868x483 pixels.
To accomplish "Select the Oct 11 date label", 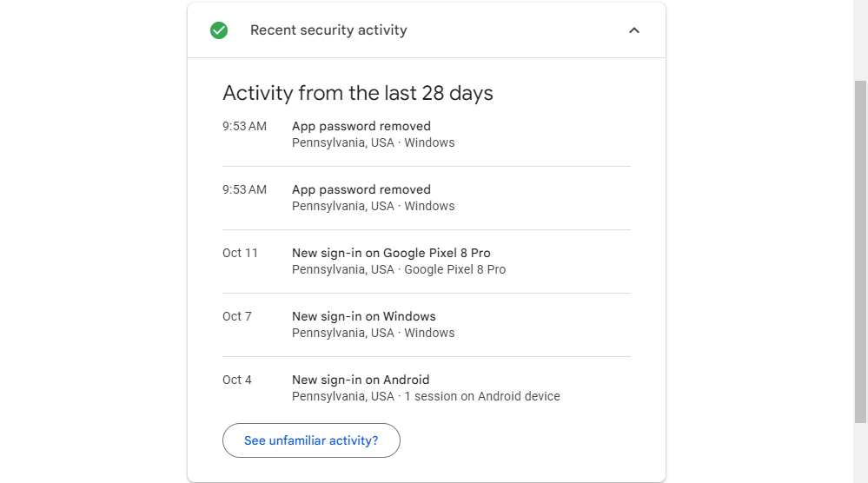I will click(x=240, y=254).
